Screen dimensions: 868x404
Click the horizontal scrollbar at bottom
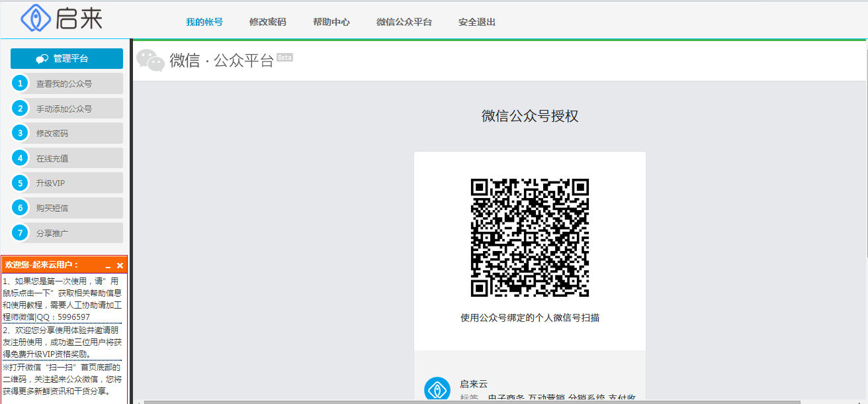click(472, 401)
